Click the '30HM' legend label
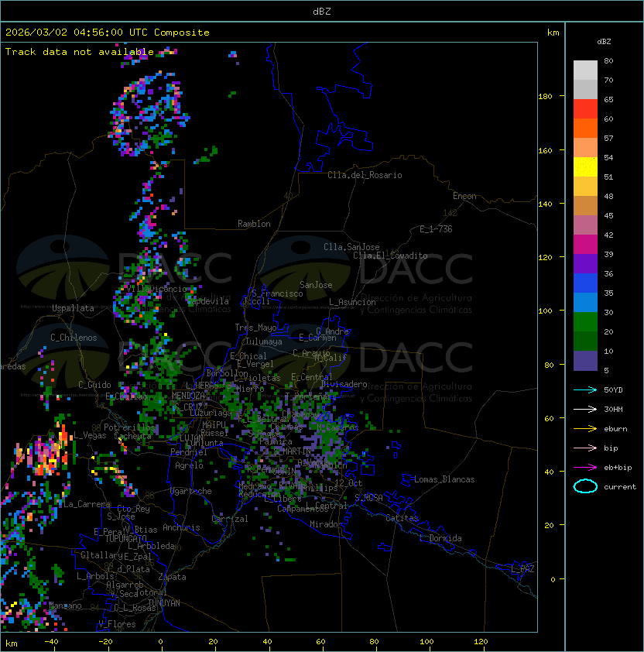The image size is (644, 652). tap(613, 409)
